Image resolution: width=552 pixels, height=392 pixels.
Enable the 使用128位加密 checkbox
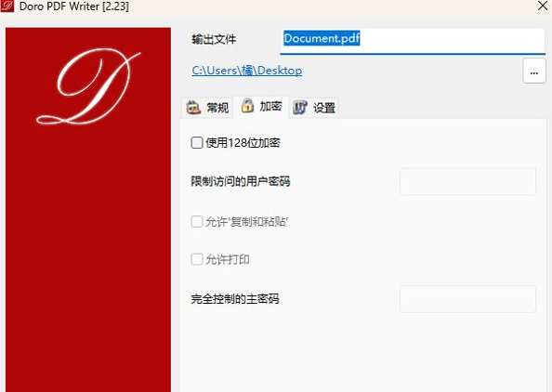pyautogui.click(x=197, y=142)
